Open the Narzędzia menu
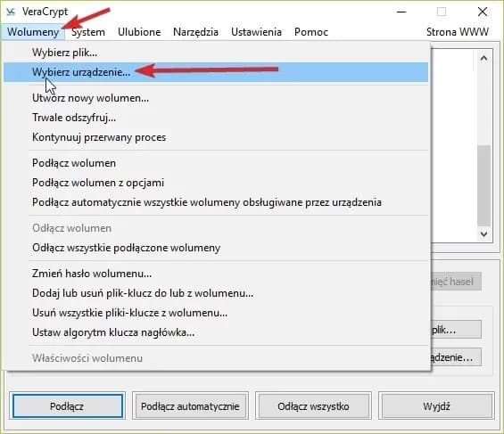The image size is (504, 434). (x=195, y=32)
